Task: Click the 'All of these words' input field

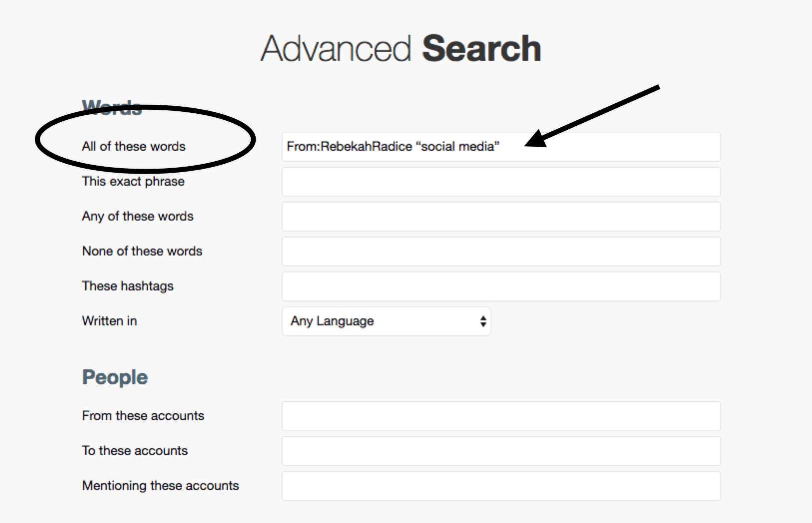Action: click(x=501, y=147)
